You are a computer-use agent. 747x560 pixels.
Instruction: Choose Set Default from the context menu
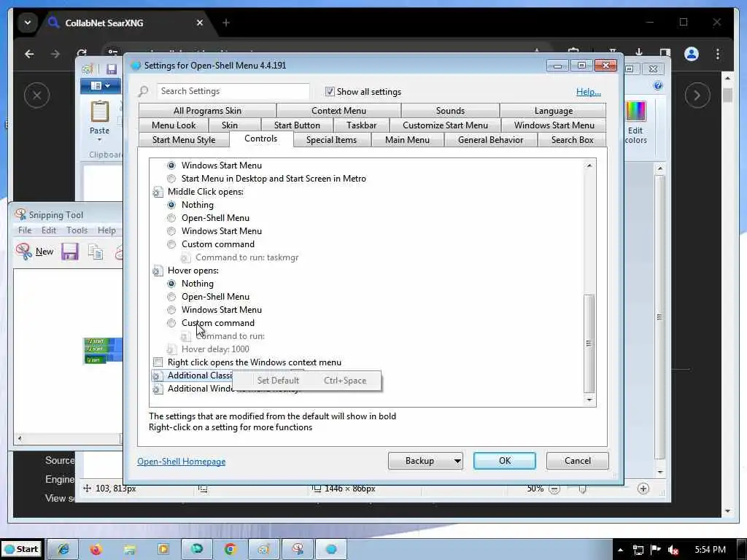pyautogui.click(x=306, y=381)
